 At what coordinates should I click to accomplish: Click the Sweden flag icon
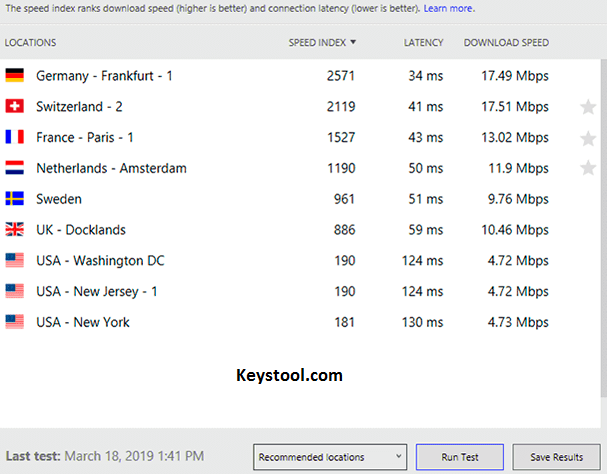[x=15, y=199]
